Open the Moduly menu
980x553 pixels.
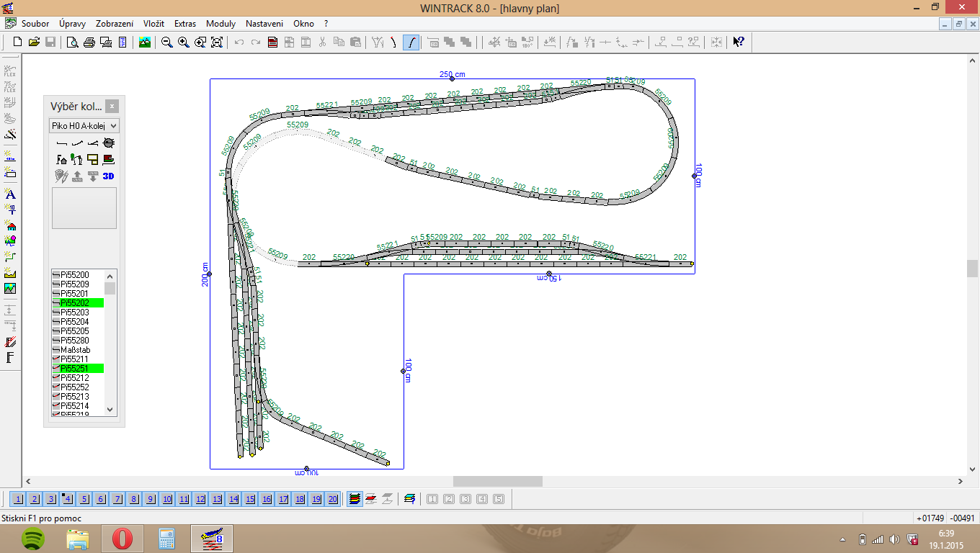[x=220, y=24]
